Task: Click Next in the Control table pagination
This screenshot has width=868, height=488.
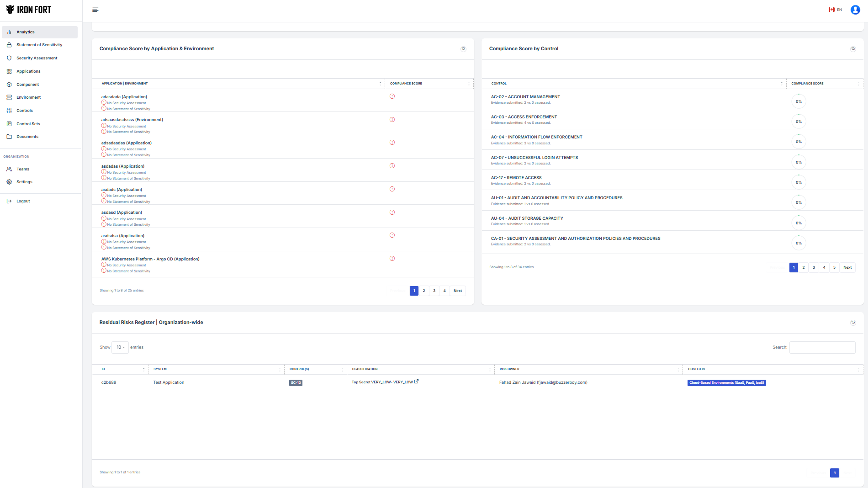Action: pyautogui.click(x=847, y=268)
